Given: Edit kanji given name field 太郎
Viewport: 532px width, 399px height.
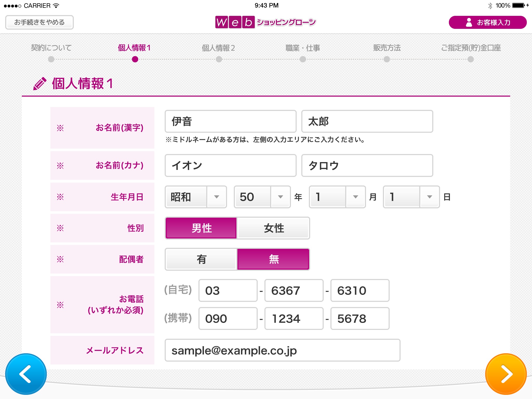Looking at the screenshot, I should tap(367, 121).
